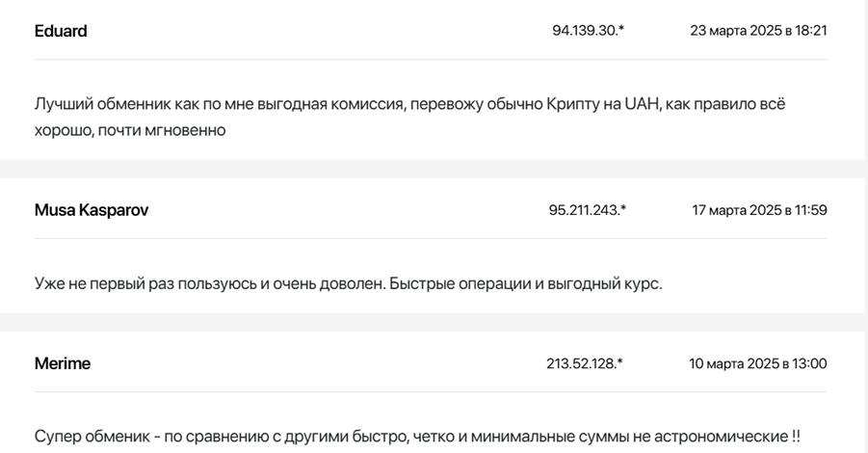Select the IP address 95.211.243.*
868x453 pixels.
588,210
